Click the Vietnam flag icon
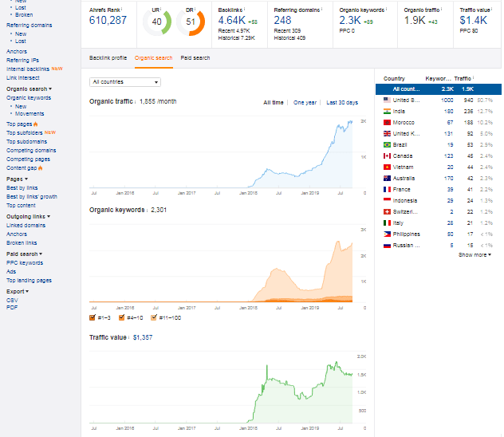The width and height of the screenshot is (504, 437). 387,167
